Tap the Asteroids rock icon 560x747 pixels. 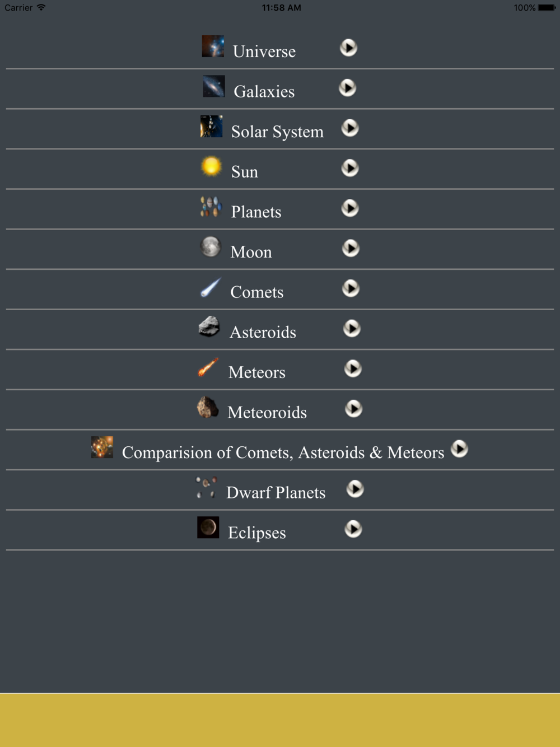pyautogui.click(x=209, y=327)
